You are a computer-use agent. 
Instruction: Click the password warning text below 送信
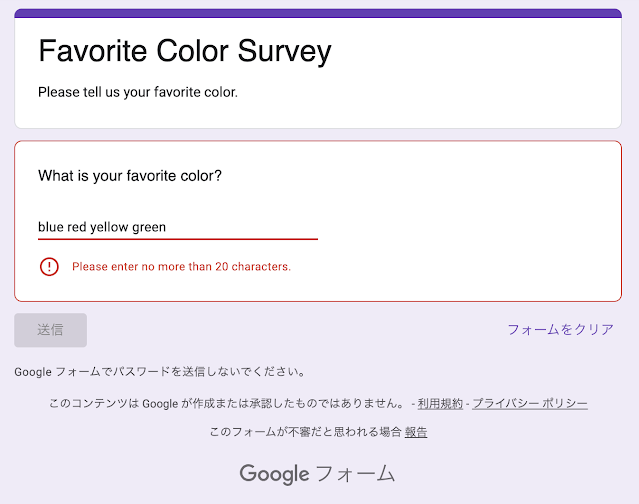pos(160,372)
